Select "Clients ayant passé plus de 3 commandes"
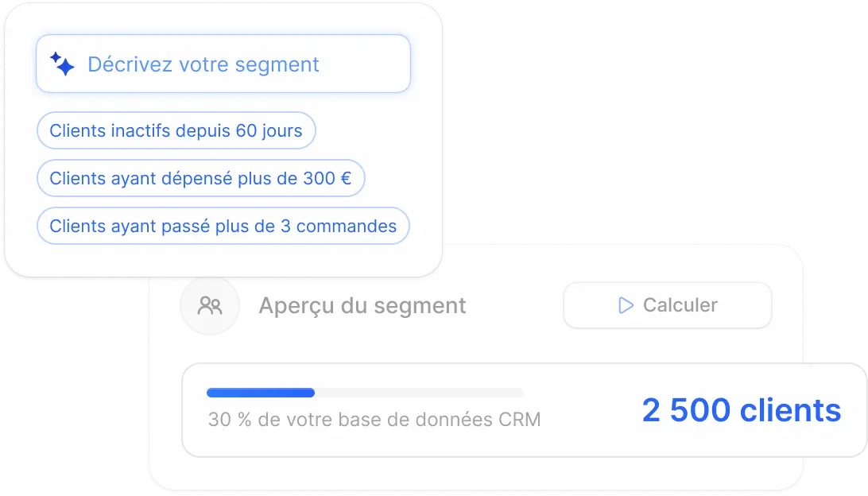Screen dimensions: 868x496 click(223, 226)
